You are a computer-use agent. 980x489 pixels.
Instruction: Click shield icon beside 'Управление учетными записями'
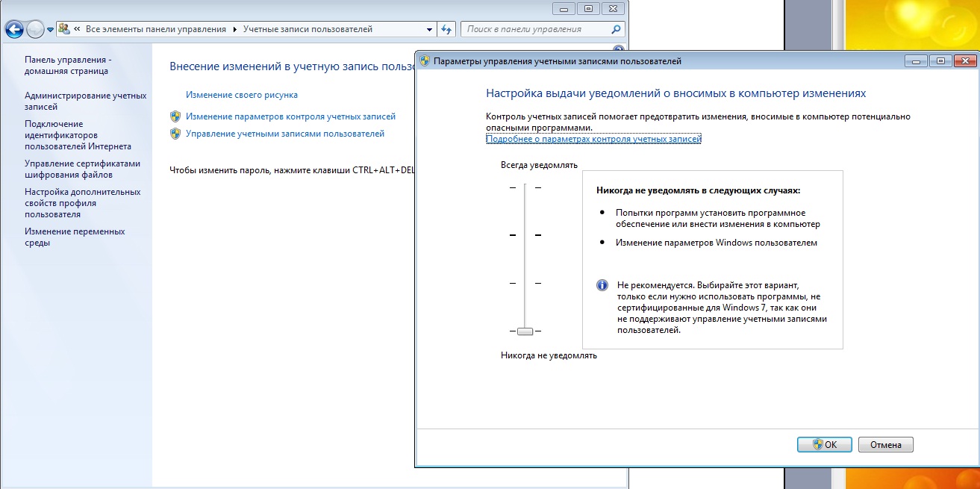click(x=175, y=134)
